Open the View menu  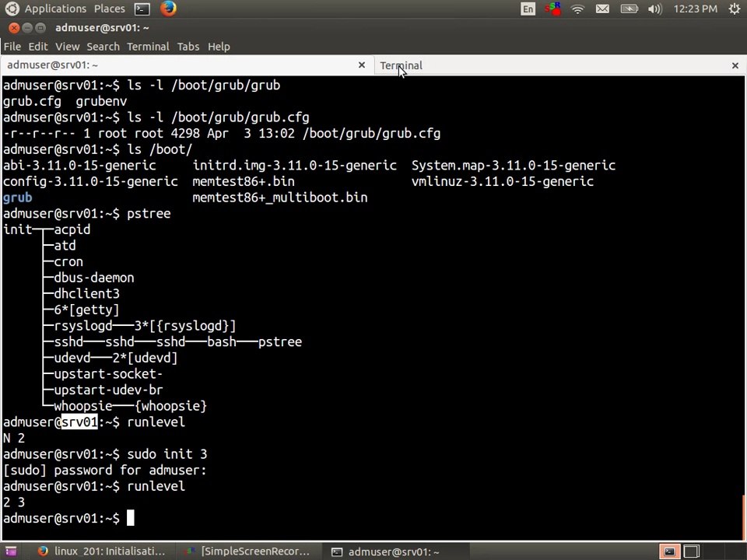tap(67, 47)
